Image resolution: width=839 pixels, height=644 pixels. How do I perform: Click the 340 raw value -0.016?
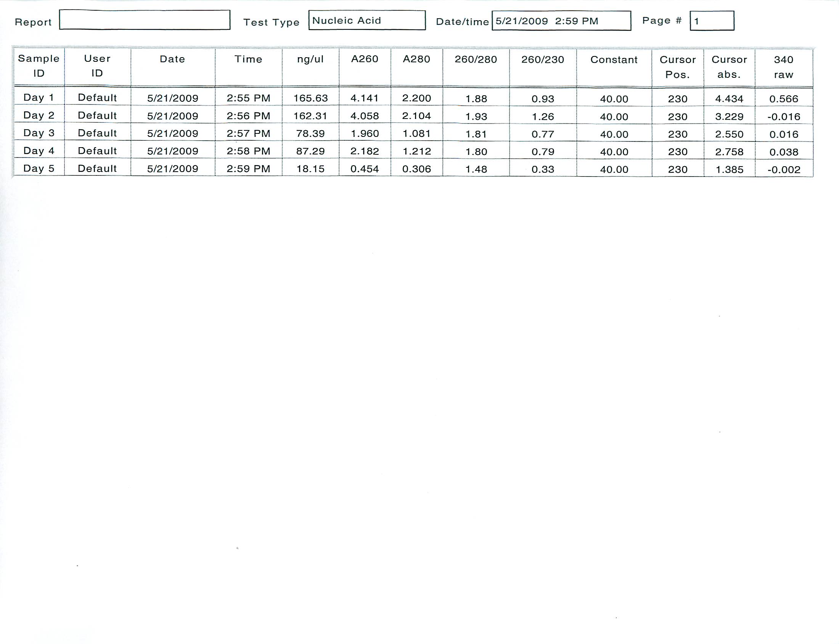[x=784, y=117]
